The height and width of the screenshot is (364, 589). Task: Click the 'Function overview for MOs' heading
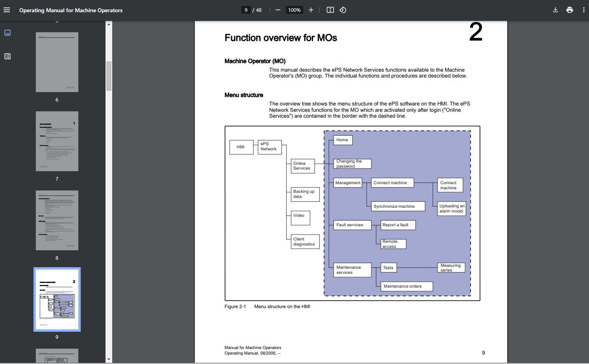(281, 38)
